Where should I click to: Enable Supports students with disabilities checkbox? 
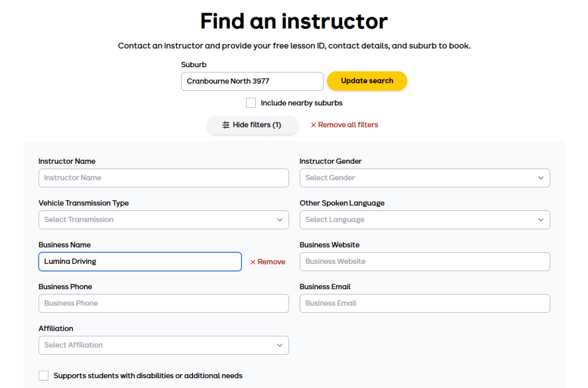44,375
